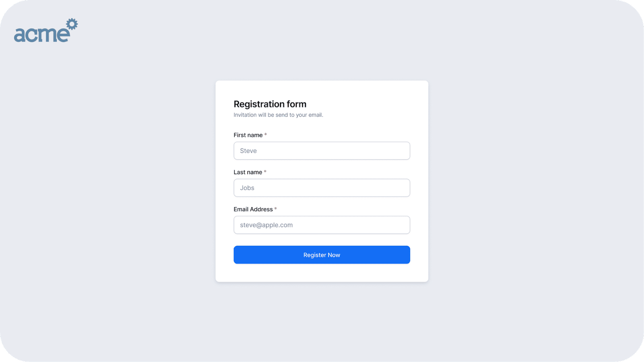Click the required asterisk beside Last name

click(x=265, y=172)
